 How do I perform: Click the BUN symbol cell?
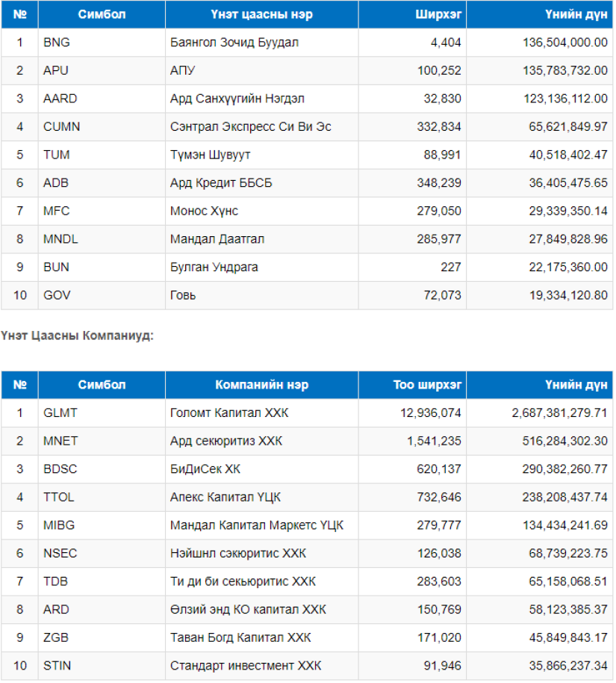click(x=102, y=267)
